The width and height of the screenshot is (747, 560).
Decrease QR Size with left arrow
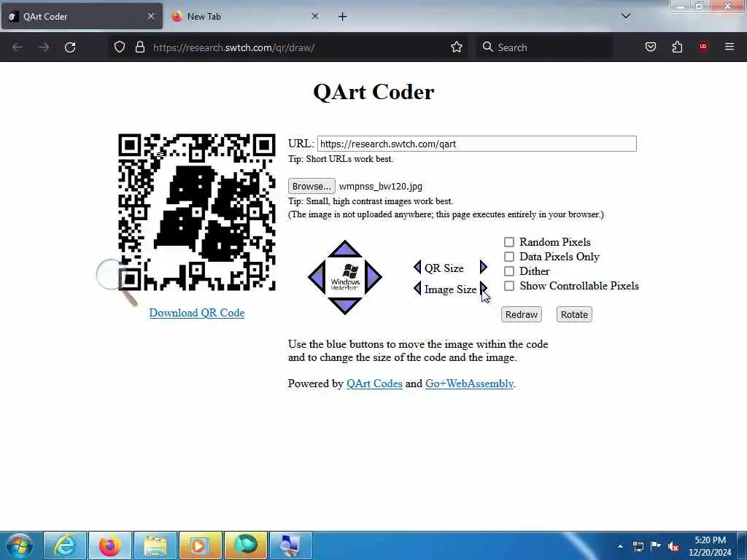[417, 267]
